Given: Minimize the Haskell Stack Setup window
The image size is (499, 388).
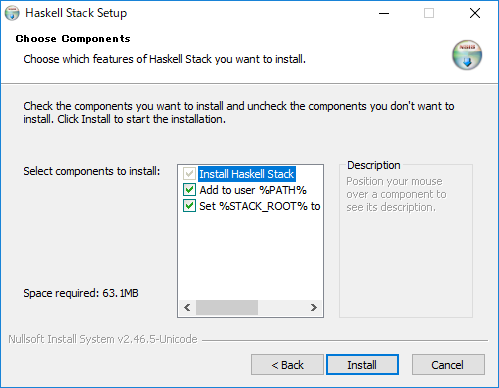Looking at the screenshot, I should (x=384, y=13).
